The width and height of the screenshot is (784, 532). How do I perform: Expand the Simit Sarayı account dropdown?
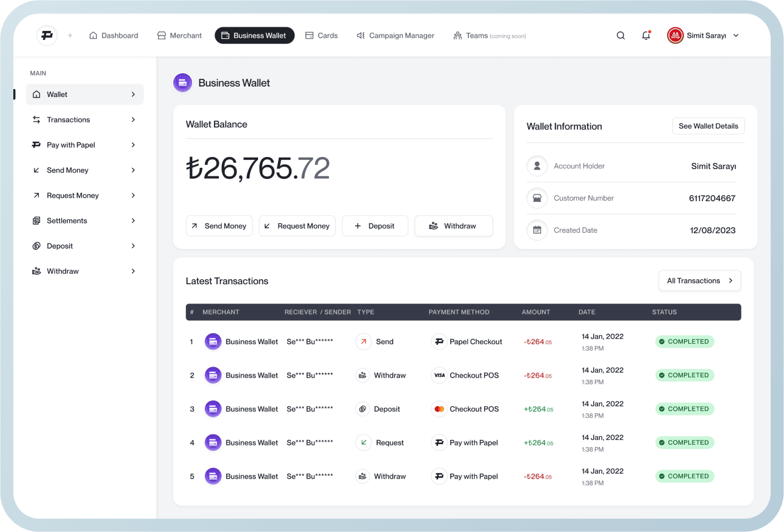(x=736, y=36)
